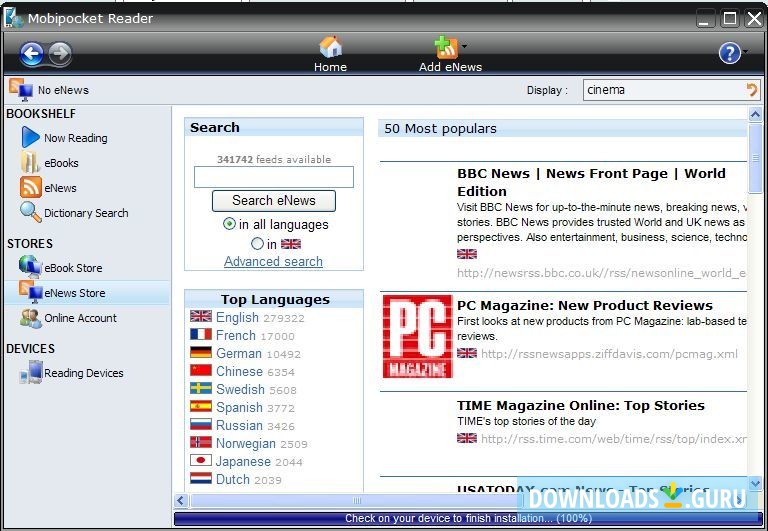Click the eBooks sidebar label
This screenshot has width=768, height=531.
(x=61, y=163)
